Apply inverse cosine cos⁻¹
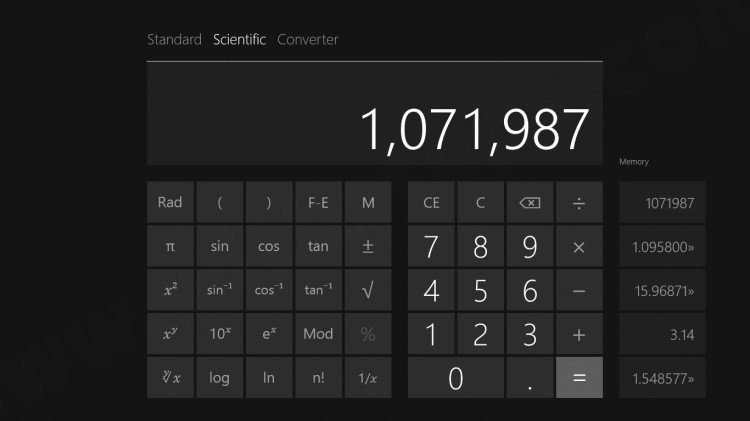 point(269,290)
